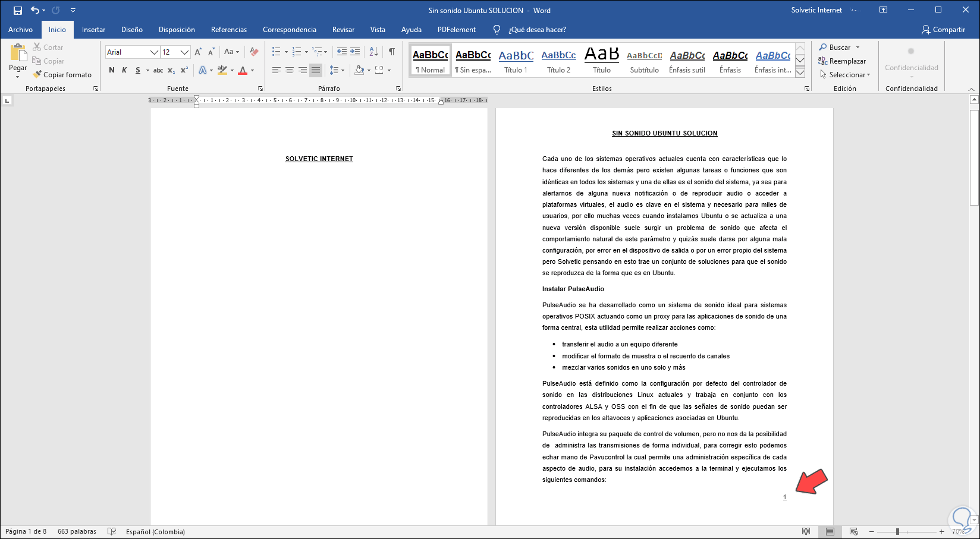Apply the Título 1 style
Image resolution: width=980 pixels, height=539 pixels.
tap(516, 61)
